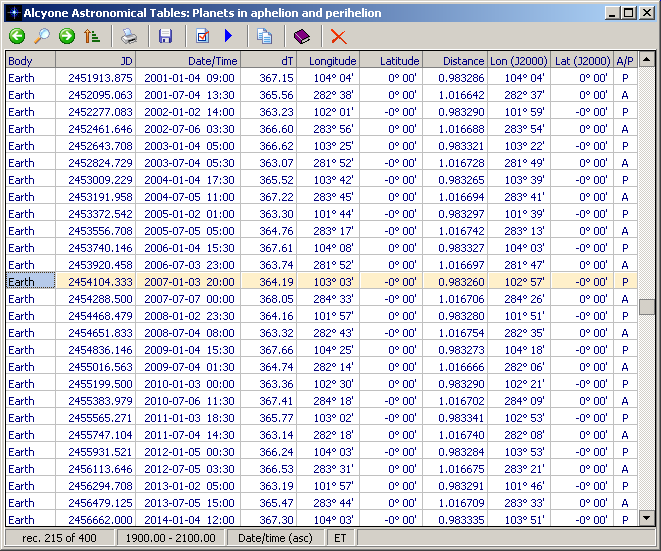Screen dimensions: 661x551
Task: Click the Distance column header
Action: point(455,60)
